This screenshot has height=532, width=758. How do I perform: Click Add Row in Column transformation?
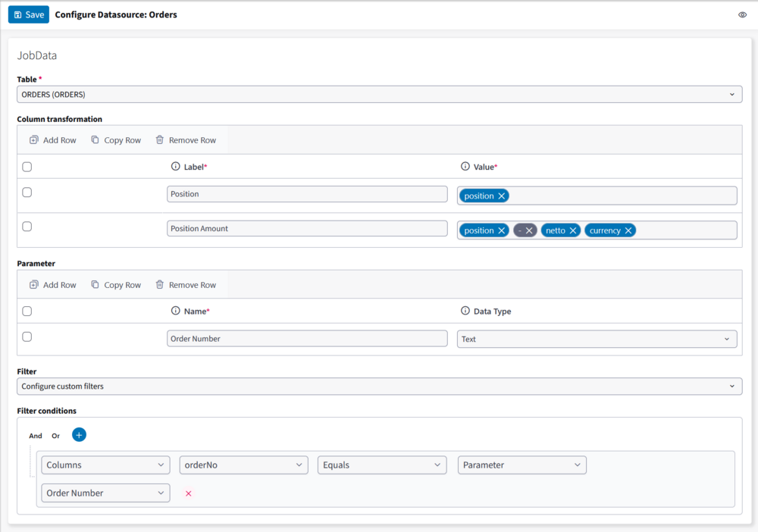[x=53, y=140]
